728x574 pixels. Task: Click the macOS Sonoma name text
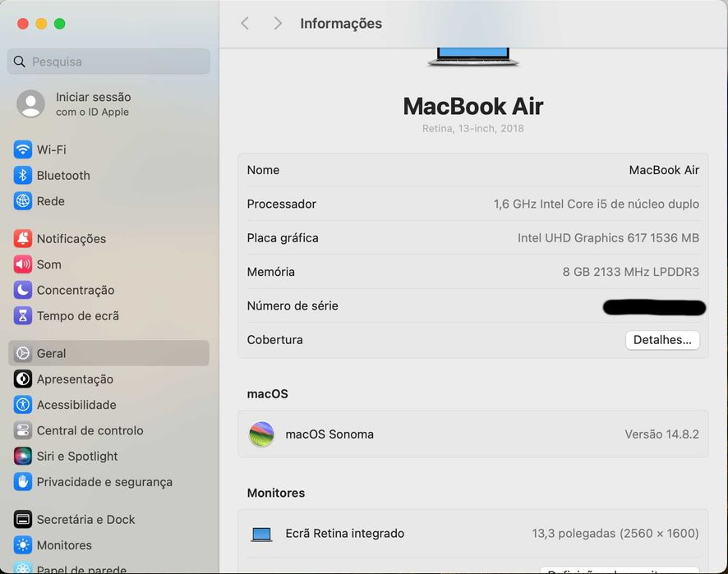coord(329,434)
